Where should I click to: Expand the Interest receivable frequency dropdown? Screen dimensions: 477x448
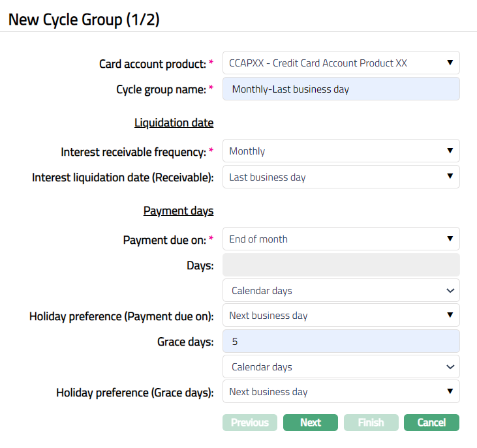[341, 151]
